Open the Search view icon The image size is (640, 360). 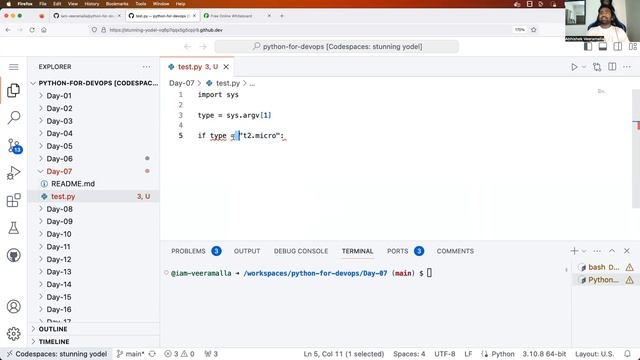point(13,118)
